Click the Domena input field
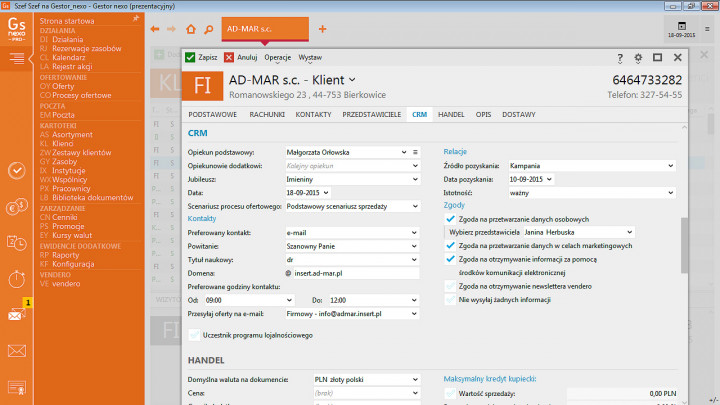This screenshot has width=720, height=405. (352, 271)
